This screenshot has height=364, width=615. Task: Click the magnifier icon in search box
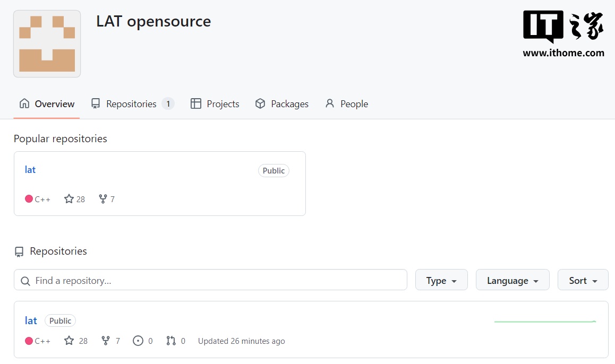(x=25, y=281)
